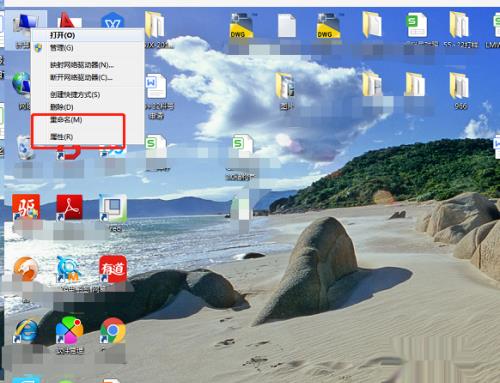Select the Recycle Bin icon

pos(25,147)
